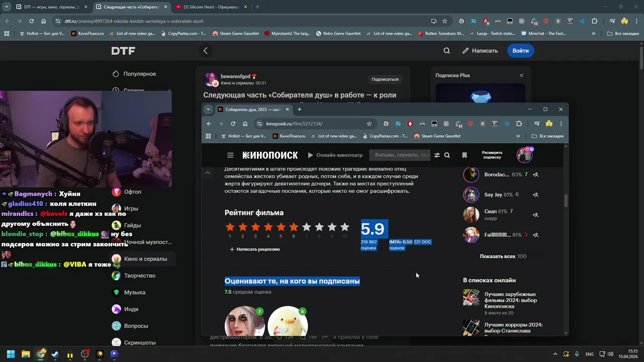This screenshot has height=362, width=644.
Task: Reload the kinopoisk.ru page
Action: [x=233, y=124]
